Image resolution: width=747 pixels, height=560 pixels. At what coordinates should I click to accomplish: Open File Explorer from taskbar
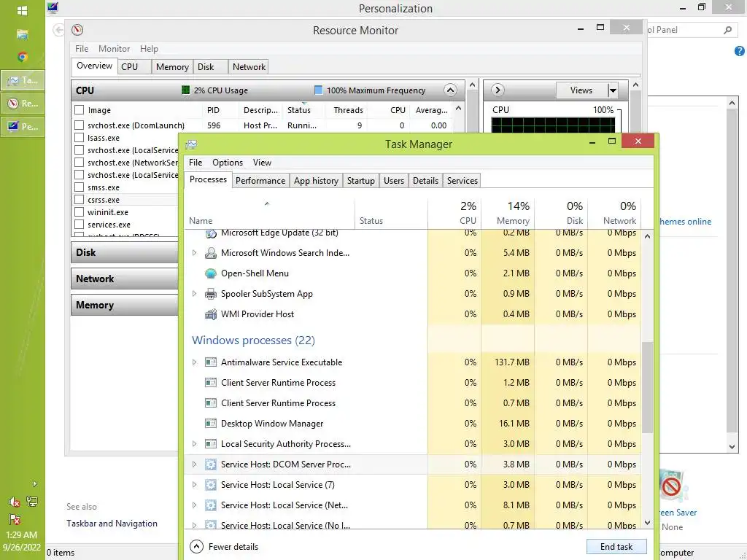(22, 34)
